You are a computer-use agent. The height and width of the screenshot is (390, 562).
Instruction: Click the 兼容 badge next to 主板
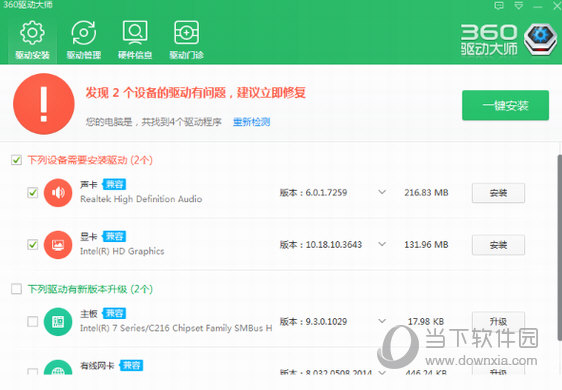[x=114, y=313]
